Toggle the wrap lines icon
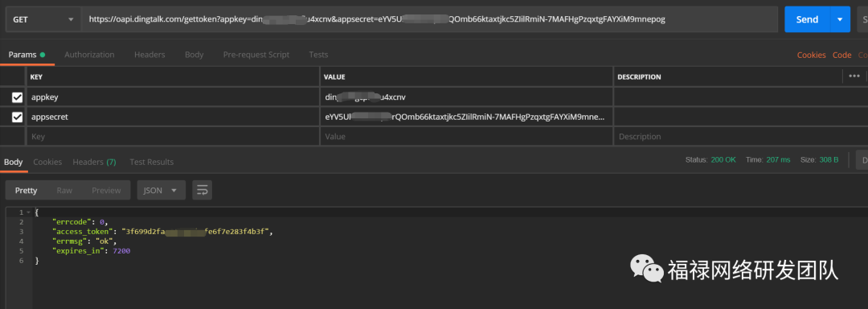Image resolution: width=868 pixels, height=309 pixels. [202, 190]
